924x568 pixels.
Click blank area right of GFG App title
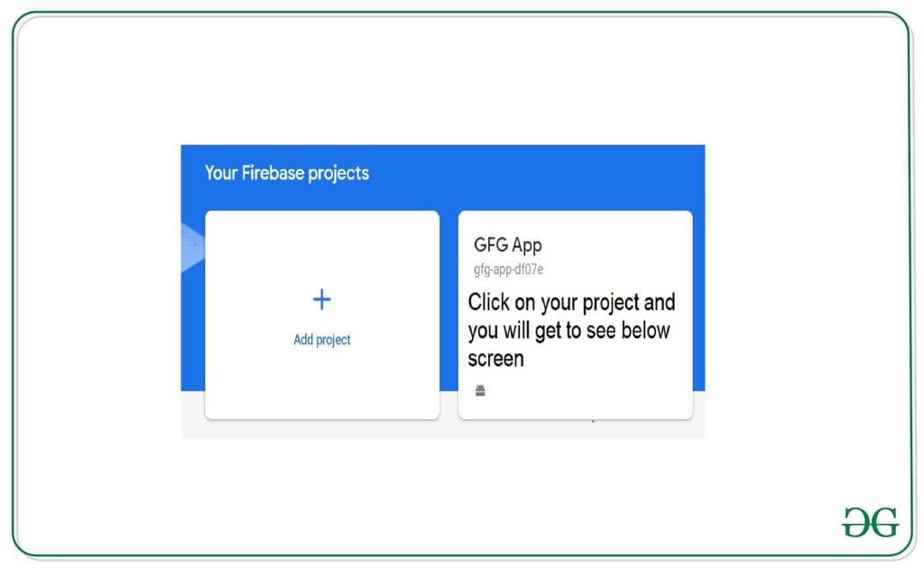[623, 244]
